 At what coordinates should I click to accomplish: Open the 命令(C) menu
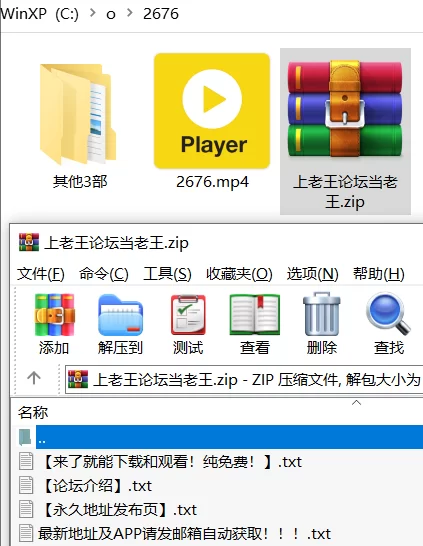pyautogui.click(x=104, y=274)
